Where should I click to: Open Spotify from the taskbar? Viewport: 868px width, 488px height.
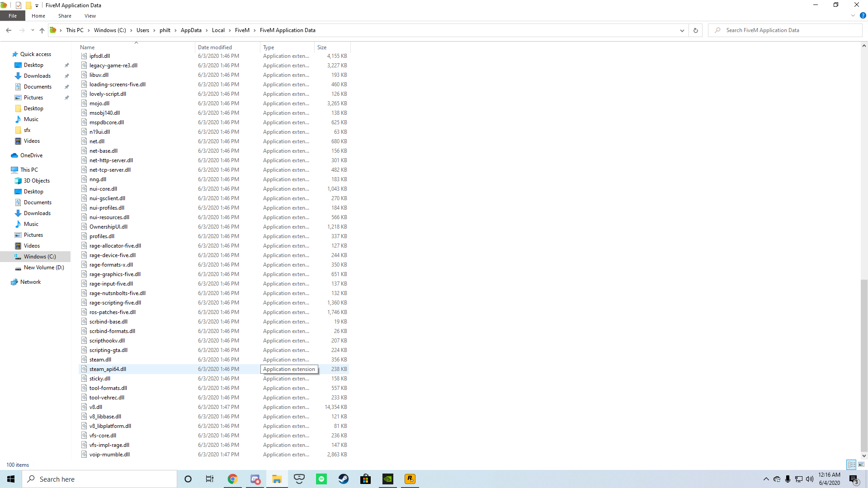tap(321, 479)
